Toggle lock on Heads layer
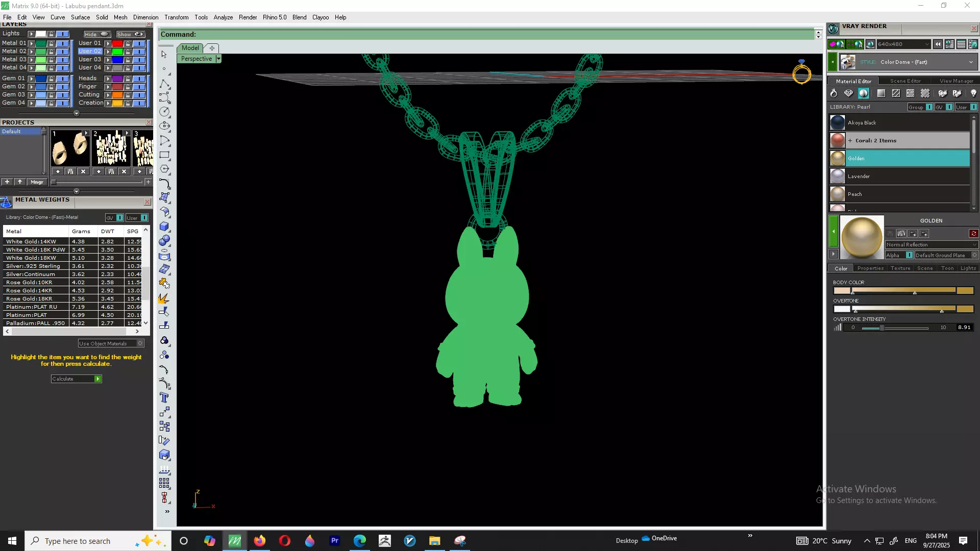 [x=128, y=79]
